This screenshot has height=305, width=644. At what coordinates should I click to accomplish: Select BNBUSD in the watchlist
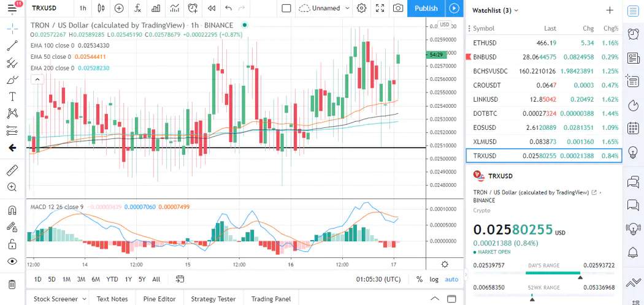544,57
